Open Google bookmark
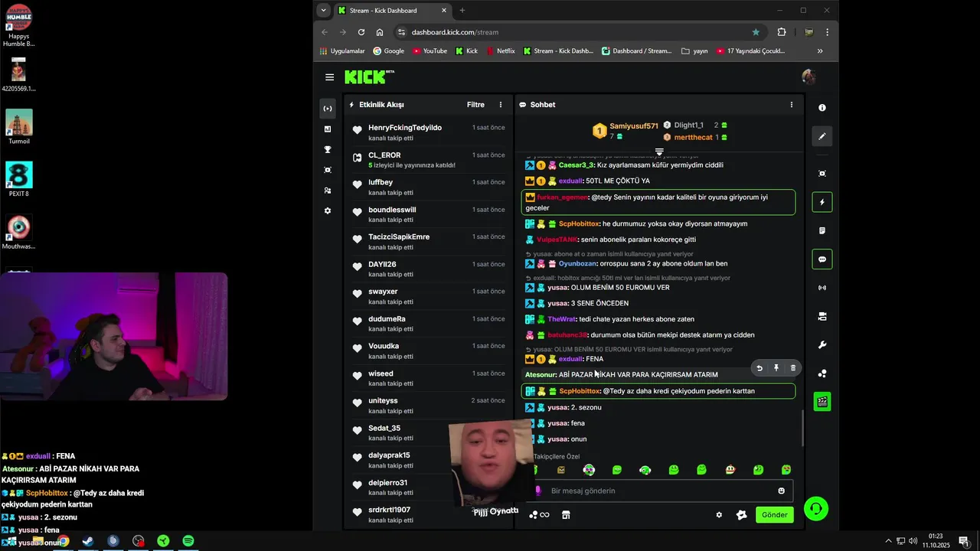 tap(388, 51)
